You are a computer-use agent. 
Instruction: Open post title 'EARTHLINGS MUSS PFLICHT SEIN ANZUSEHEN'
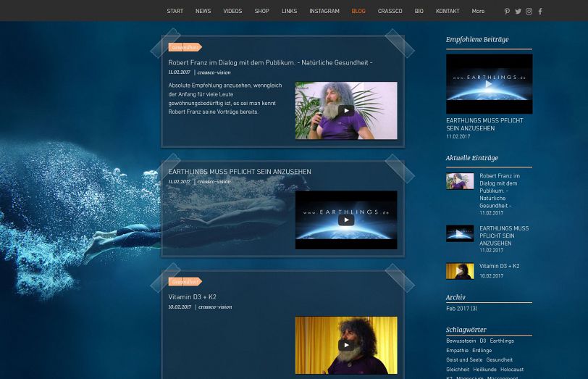click(240, 172)
